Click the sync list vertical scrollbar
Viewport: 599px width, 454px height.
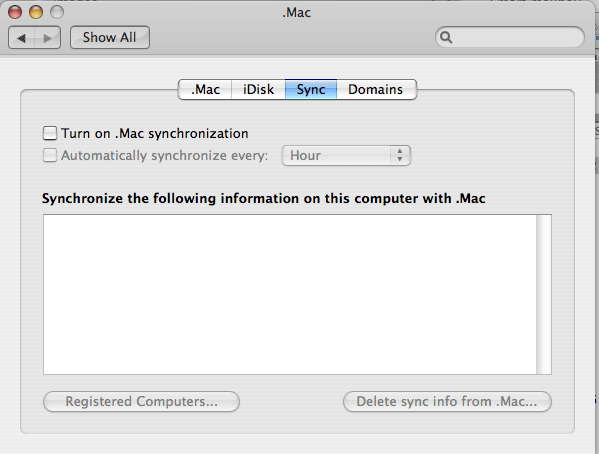544,294
